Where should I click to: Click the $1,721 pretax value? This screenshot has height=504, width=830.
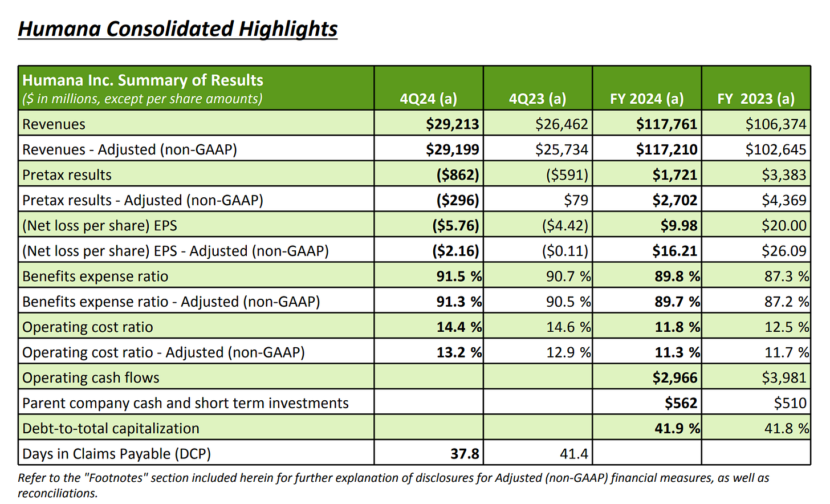click(x=675, y=175)
